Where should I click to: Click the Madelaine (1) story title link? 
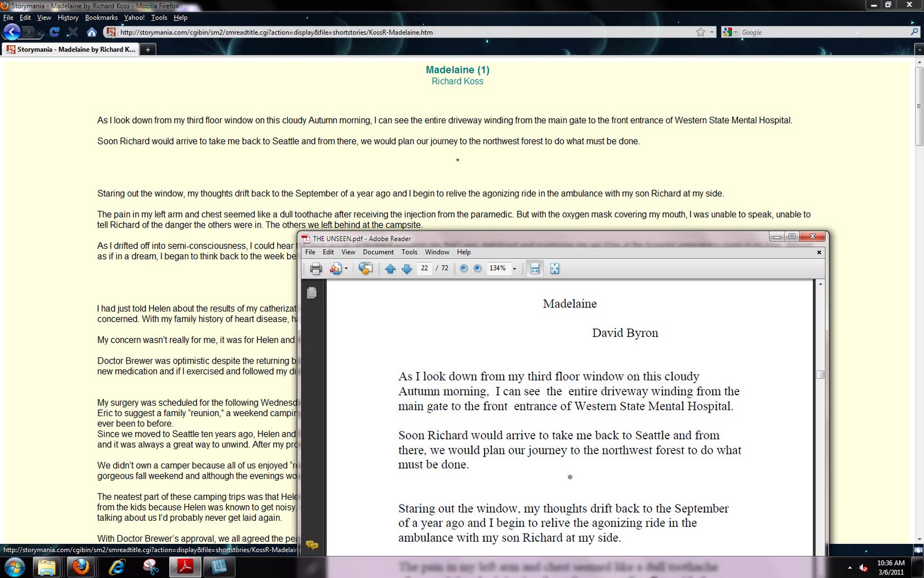point(457,70)
